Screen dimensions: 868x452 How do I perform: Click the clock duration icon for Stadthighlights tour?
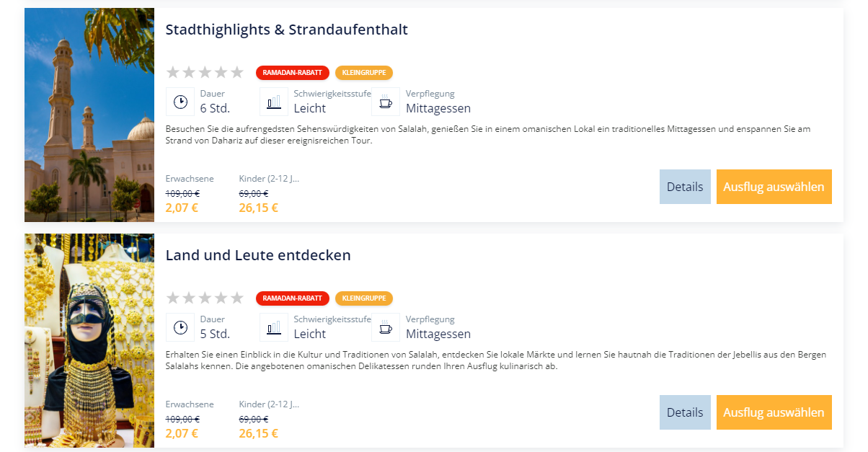[180, 102]
